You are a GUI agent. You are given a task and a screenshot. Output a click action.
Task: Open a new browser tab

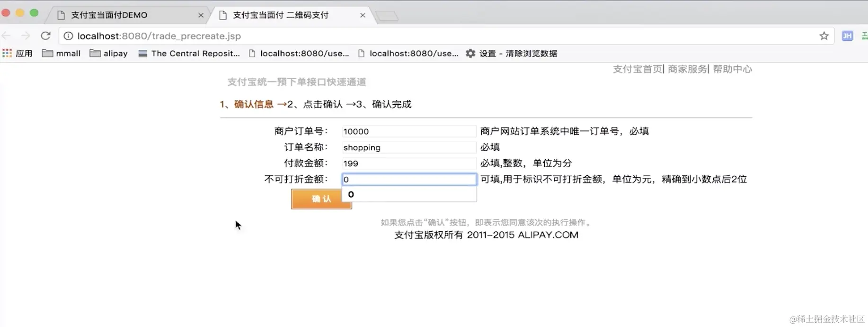coord(387,16)
